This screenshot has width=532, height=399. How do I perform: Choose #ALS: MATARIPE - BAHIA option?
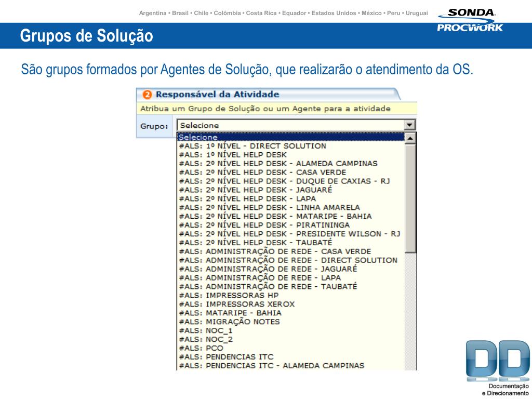coord(291,313)
